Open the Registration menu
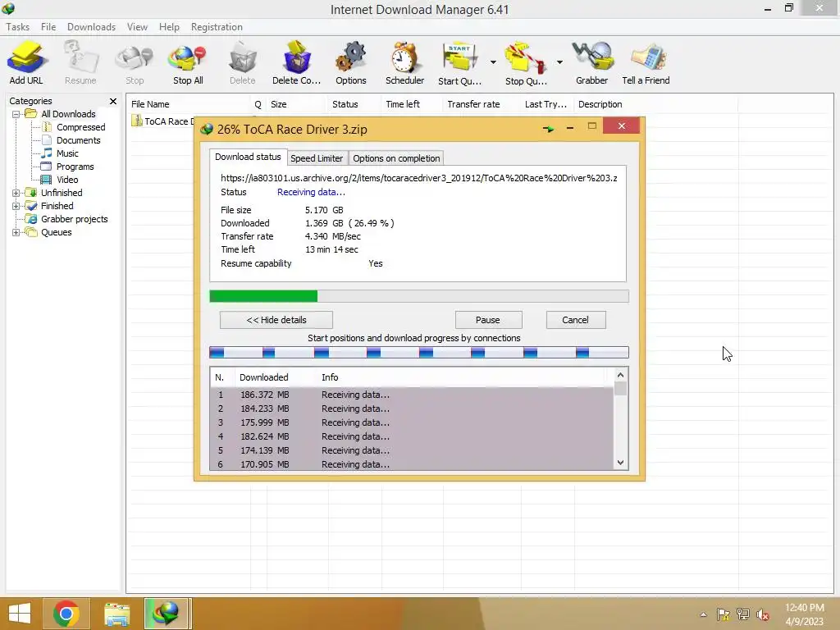This screenshot has width=840, height=630. (x=217, y=27)
